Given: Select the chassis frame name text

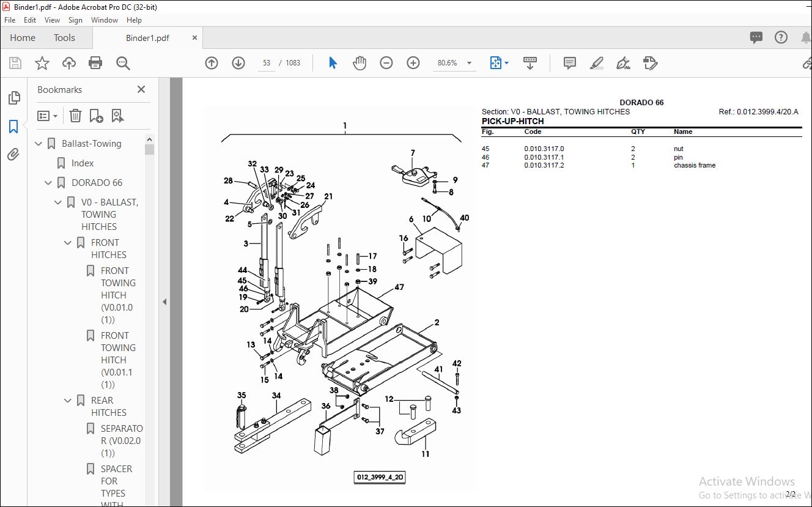Looking at the screenshot, I should pyautogui.click(x=695, y=165).
